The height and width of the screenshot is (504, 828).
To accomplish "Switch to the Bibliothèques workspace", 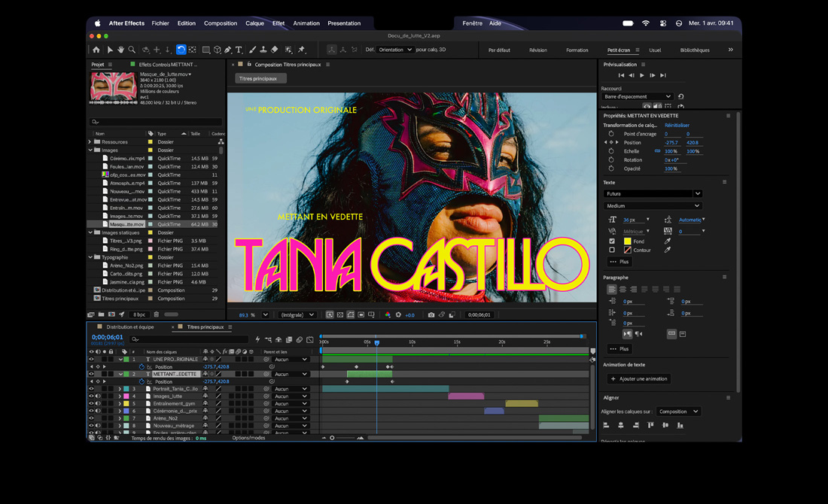I will [x=695, y=50].
